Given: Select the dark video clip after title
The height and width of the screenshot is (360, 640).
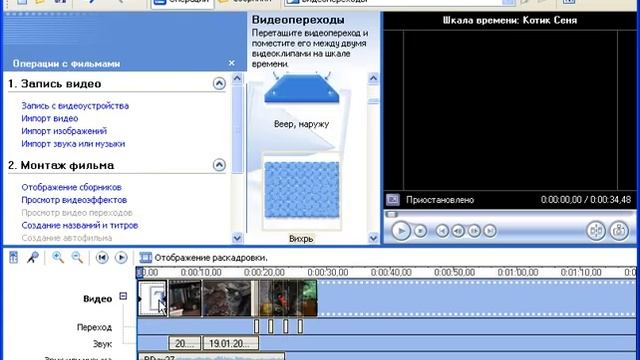Looking at the screenshot, I should click(185, 298).
